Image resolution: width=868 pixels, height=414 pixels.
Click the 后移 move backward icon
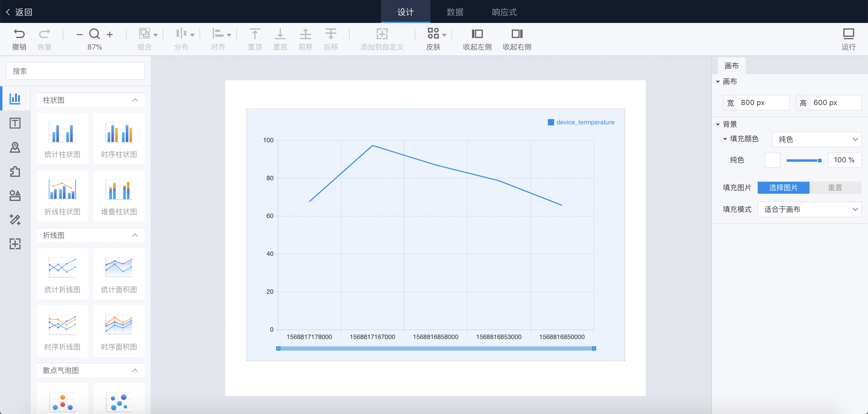click(331, 33)
